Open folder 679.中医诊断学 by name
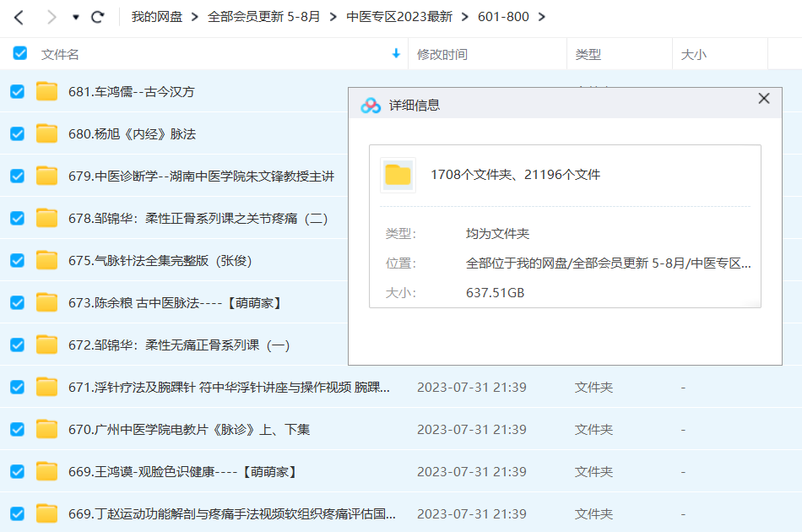 coord(201,176)
